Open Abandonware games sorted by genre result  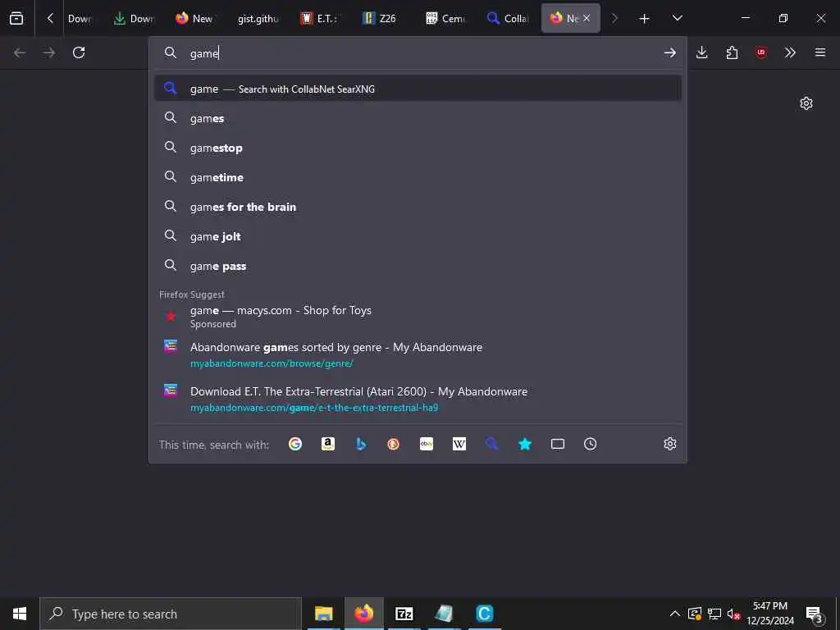(418, 354)
